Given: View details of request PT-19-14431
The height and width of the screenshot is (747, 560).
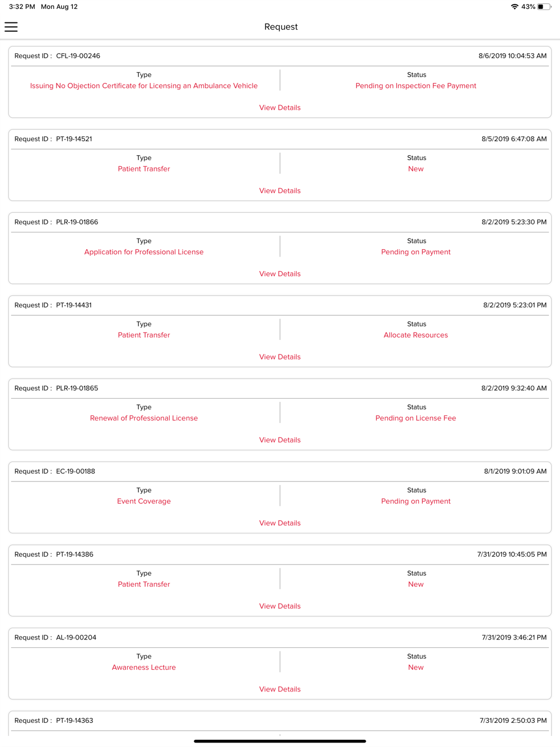Looking at the screenshot, I should [x=280, y=357].
